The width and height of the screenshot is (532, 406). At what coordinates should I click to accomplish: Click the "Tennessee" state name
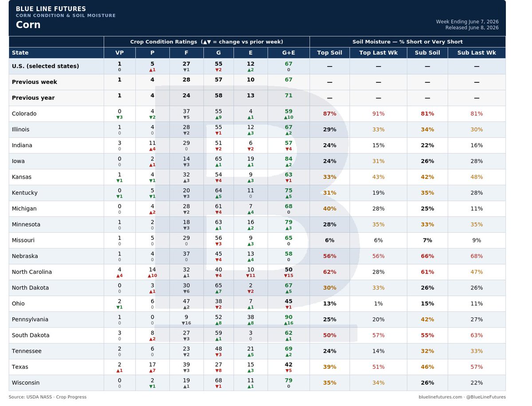(x=27, y=351)
